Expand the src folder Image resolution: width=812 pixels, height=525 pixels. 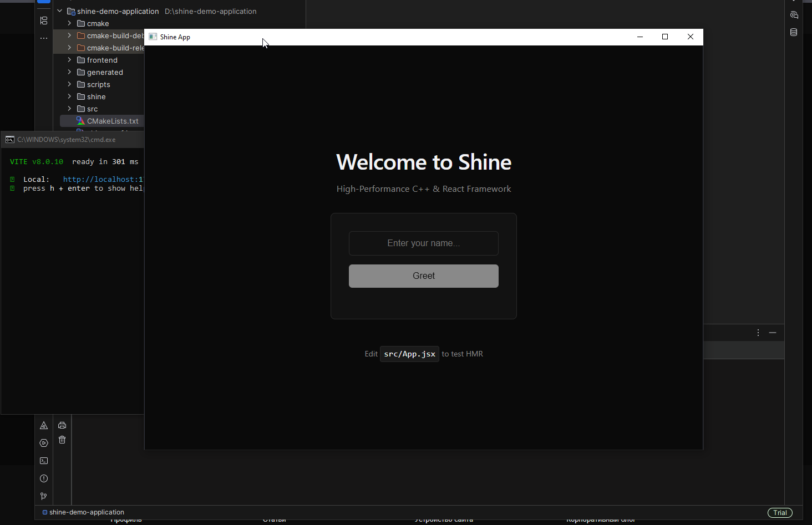pyautogui.click(x=69, y=109)
